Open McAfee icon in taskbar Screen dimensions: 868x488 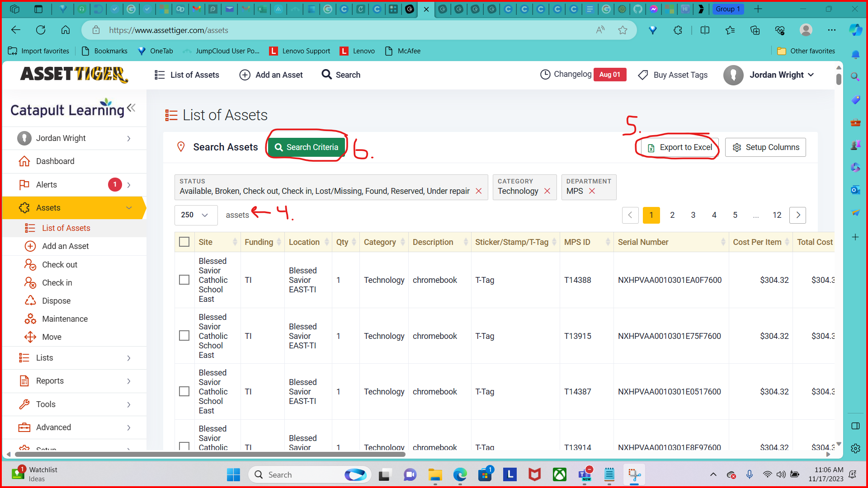click(534, 474)
